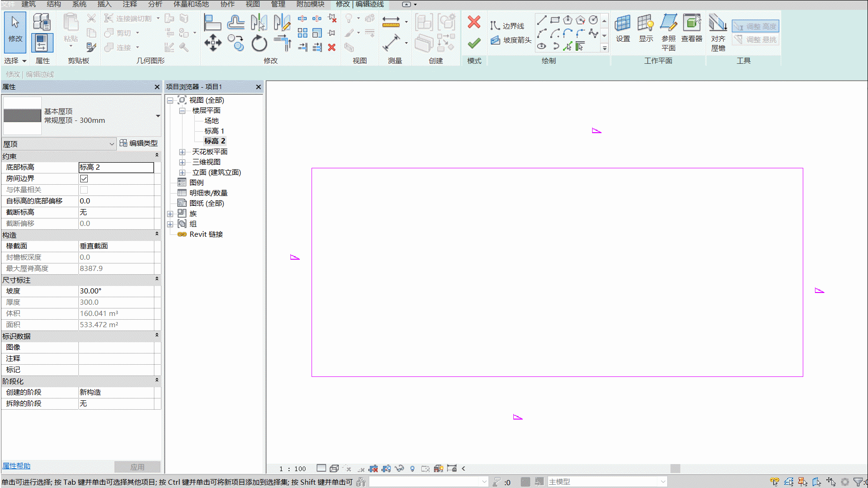Open the work plane Viewer (查看器)
This screenshot has width=868, height=488.
click(x=692, y=29)
